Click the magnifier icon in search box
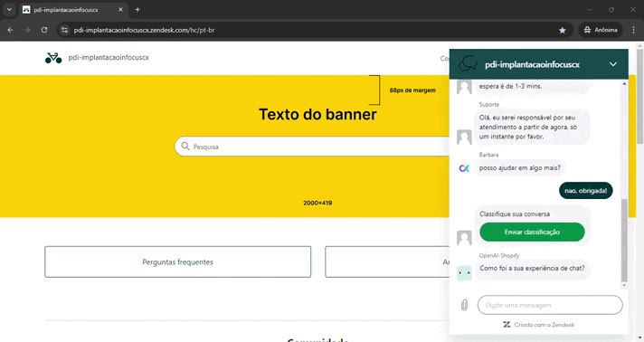This screenshot has height=342, width=644. coord(185,147)
